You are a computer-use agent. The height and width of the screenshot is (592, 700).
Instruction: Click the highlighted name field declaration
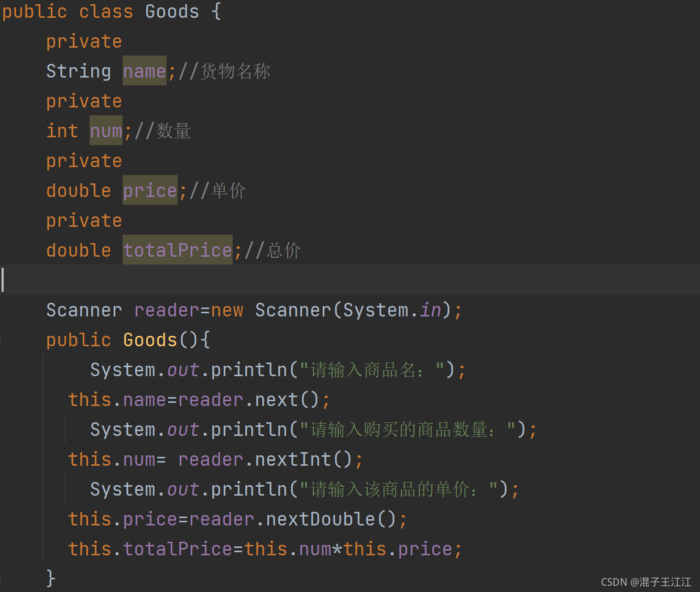click(x=144, y=71)
